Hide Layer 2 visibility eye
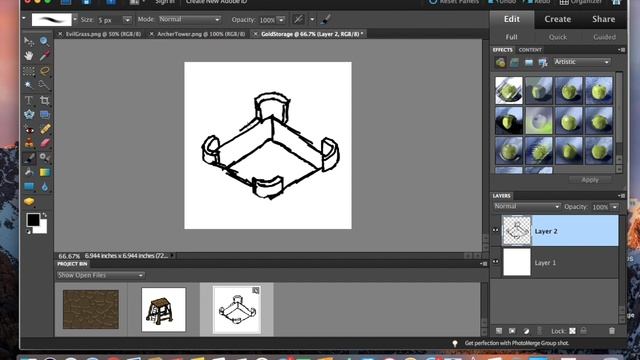Screen dimensions: 640x360 496,230
